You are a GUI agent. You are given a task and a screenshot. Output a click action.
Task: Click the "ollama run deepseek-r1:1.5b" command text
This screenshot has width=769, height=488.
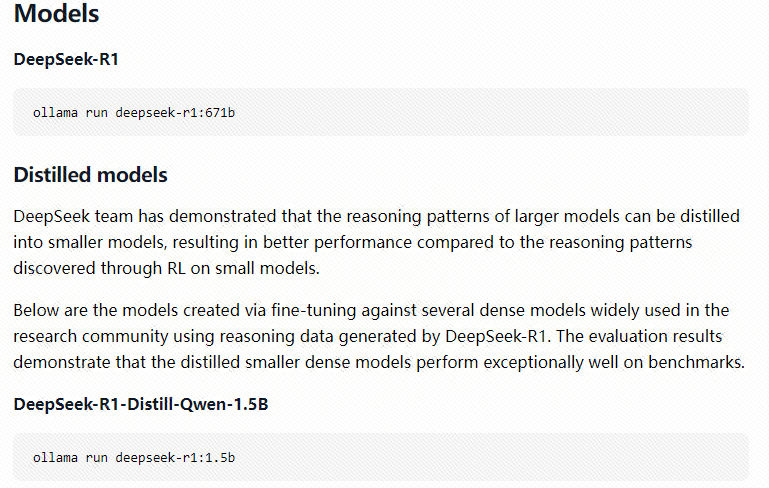[x=134, y=458]
